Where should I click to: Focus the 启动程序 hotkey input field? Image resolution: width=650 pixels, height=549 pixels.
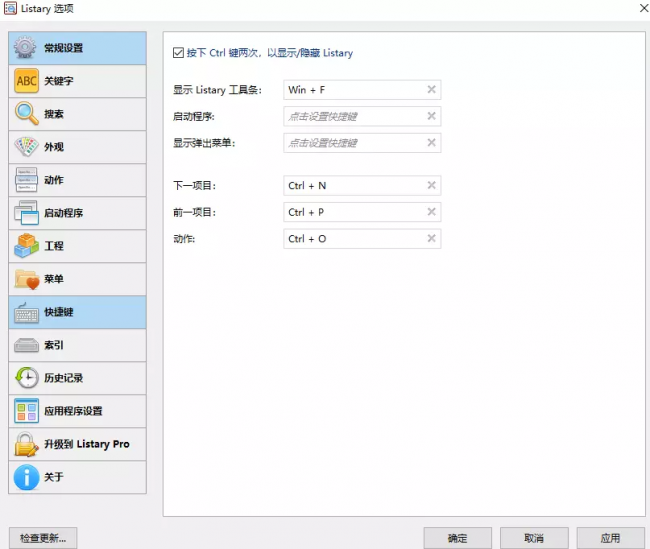(x=362, y=116)
